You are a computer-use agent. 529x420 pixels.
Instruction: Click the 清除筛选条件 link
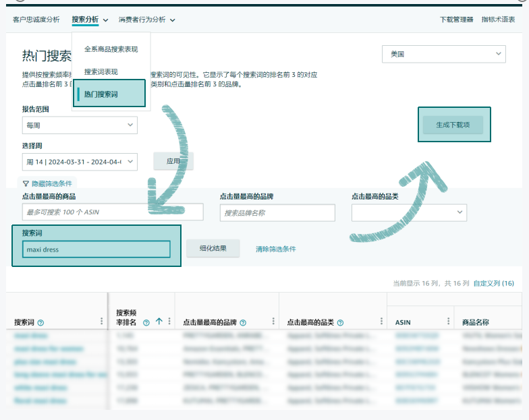275,249
